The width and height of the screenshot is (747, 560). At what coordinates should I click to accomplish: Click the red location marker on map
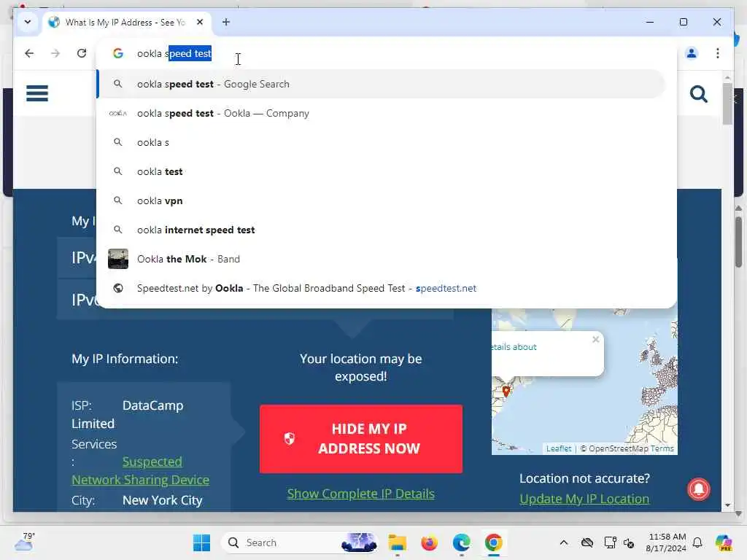[x=506, y=391]
